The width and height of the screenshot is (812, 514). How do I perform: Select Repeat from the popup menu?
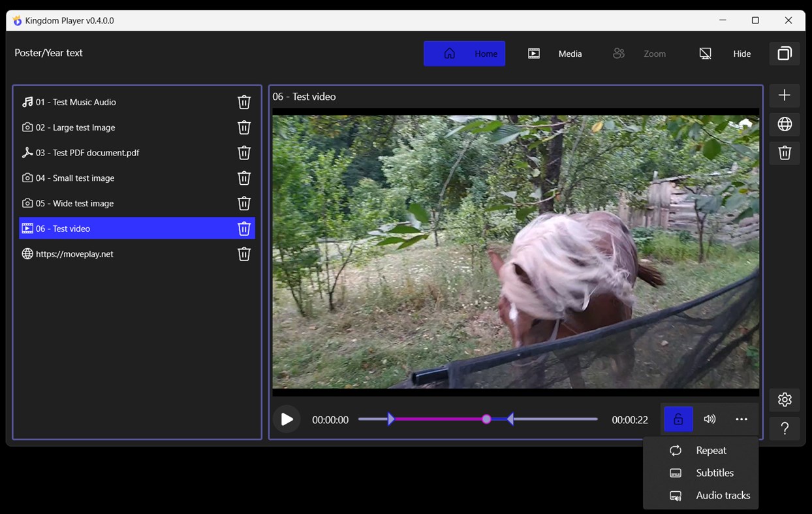[x=700, y=451]
